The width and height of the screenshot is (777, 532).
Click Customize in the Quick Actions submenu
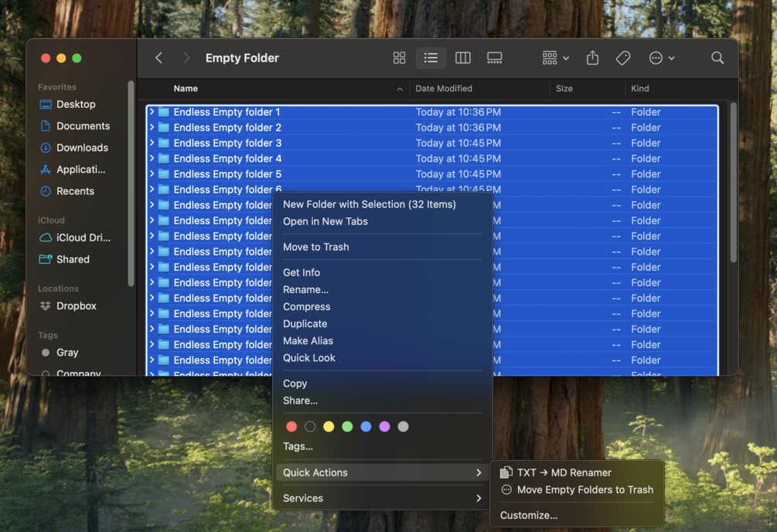point(529,514)
